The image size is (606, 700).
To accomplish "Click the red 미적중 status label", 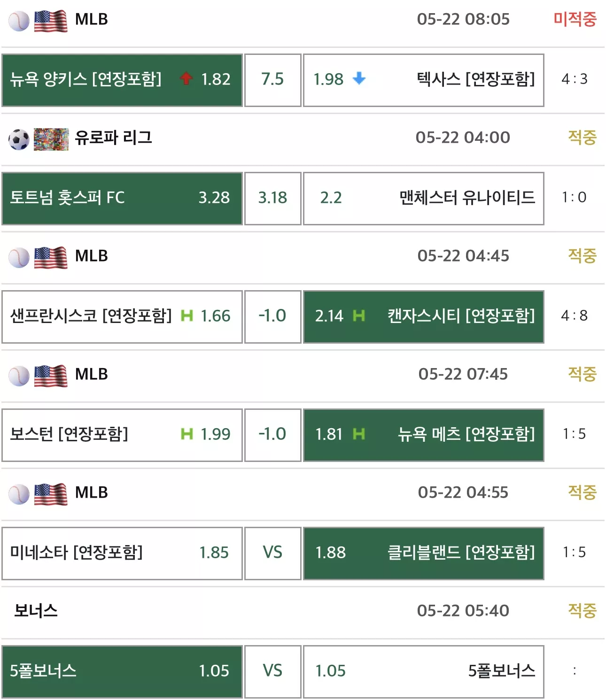I will click(x=575, y=19).
